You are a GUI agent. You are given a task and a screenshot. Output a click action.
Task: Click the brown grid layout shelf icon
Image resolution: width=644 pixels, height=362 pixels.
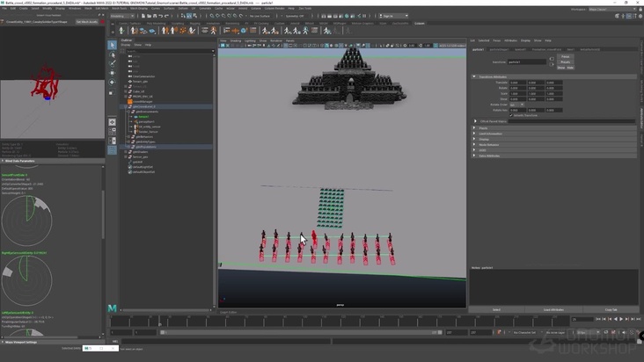coord(253,31)
